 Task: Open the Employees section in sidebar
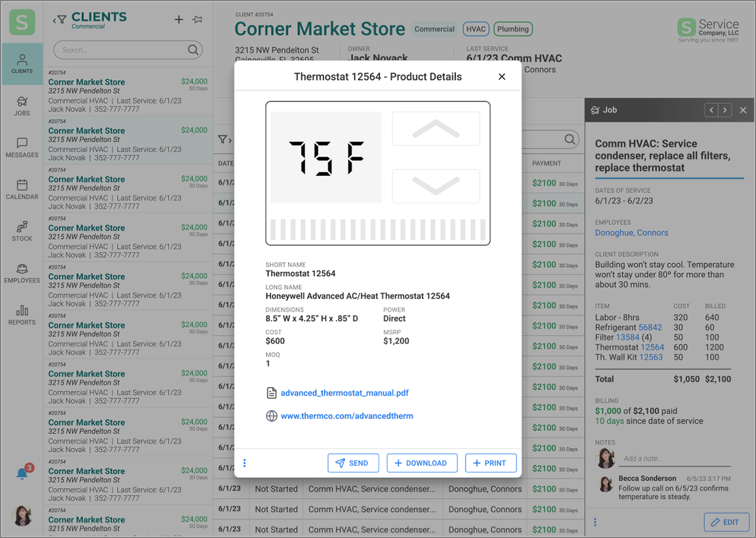22,273
